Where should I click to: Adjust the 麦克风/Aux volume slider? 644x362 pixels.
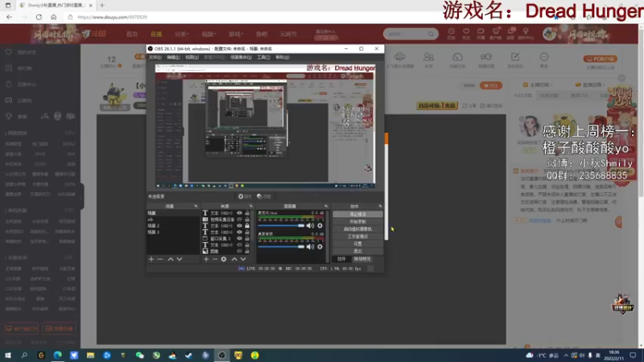[x=281, y=226]
